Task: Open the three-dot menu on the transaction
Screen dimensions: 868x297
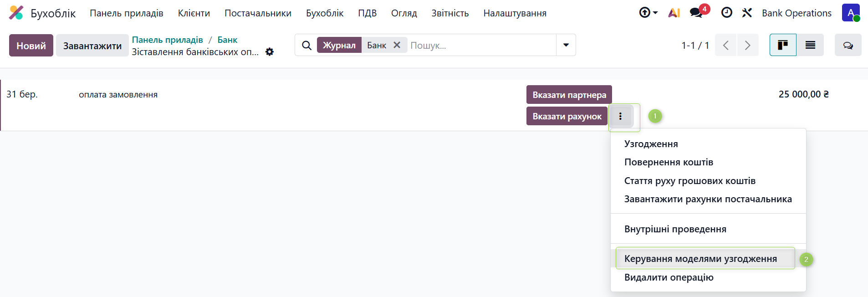Action: click(x=620, y=116)
